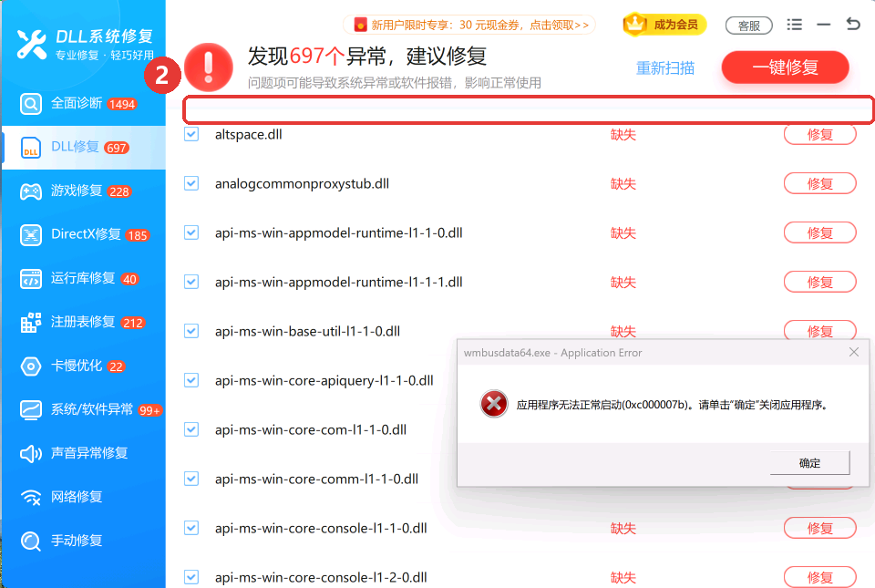Open 游戏修复 game repair section
The width and height of the screenshot is (875, 588).
pos(84,191)
